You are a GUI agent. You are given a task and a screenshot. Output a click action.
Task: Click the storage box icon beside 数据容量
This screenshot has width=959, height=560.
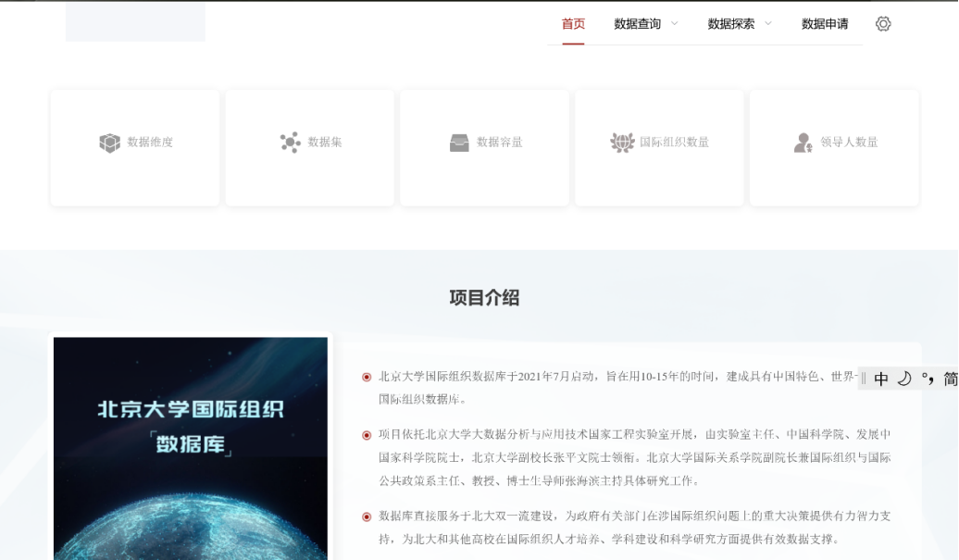(459, 143)
